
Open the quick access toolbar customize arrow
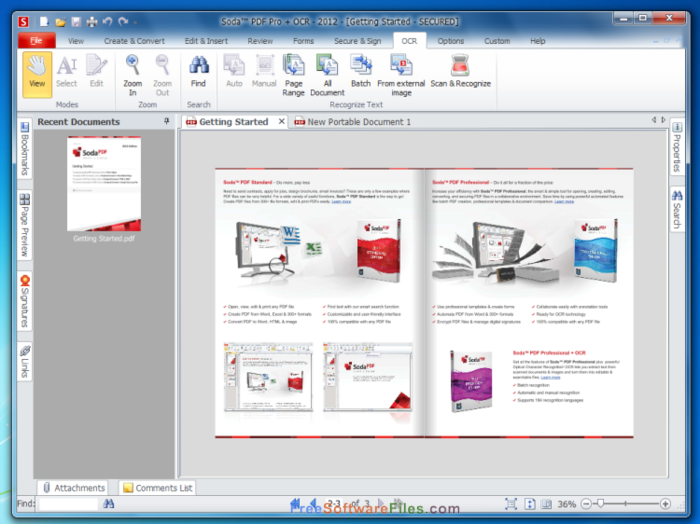[135, 22]
